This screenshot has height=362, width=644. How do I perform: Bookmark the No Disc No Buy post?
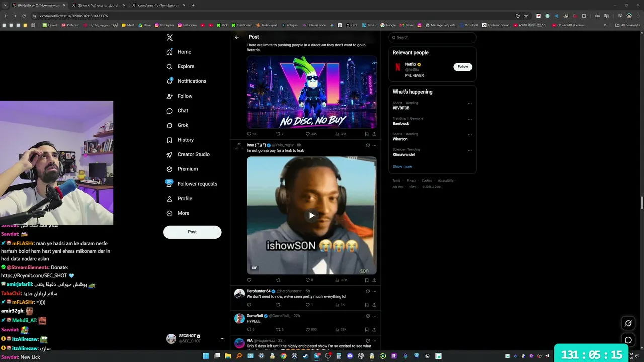click(367, 134)
